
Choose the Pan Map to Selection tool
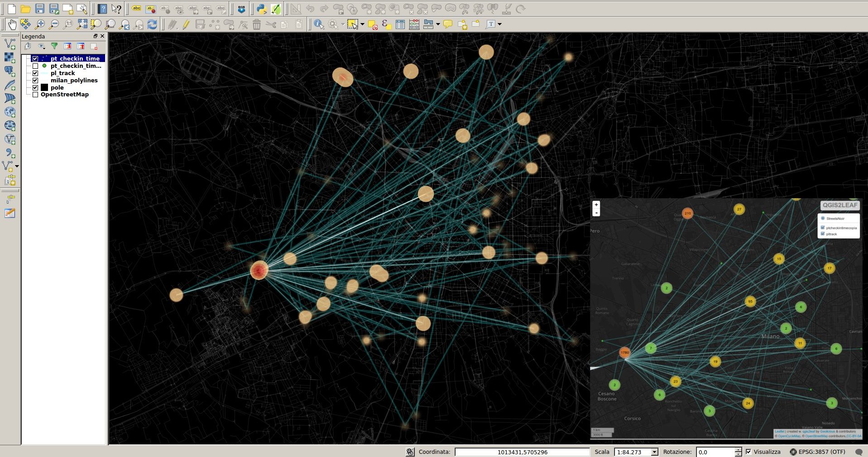tap(25, 24)
